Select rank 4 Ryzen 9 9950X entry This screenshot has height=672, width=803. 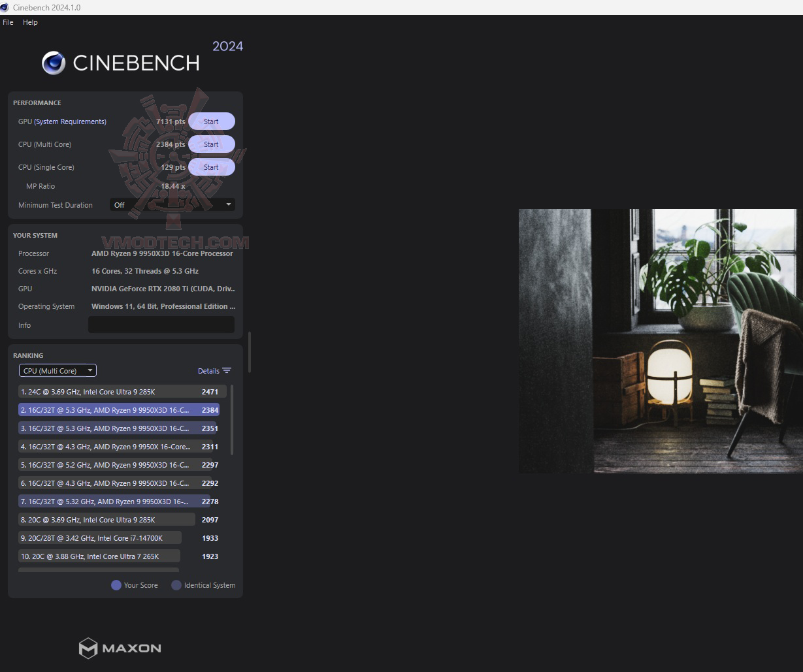(118, 447)
